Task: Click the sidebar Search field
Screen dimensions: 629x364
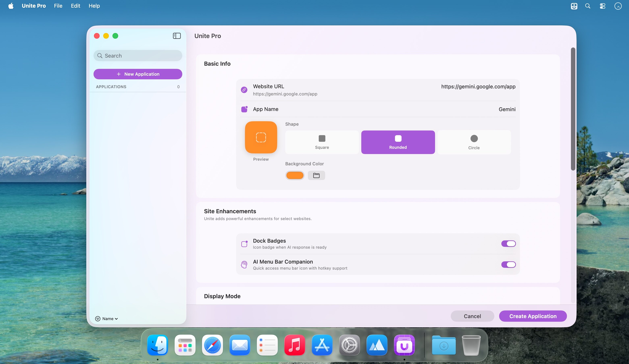Action: (138, 56)
